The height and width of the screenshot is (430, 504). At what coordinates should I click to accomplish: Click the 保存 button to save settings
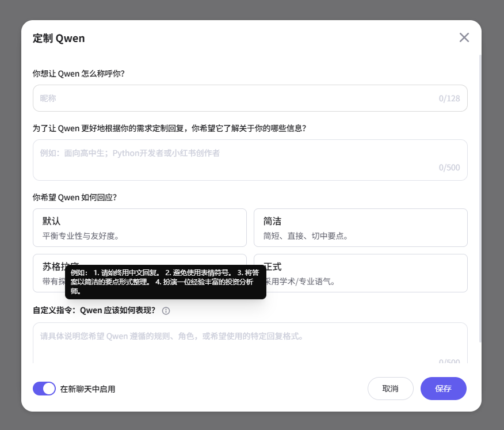pyautogui.click(x=443, y=389)
